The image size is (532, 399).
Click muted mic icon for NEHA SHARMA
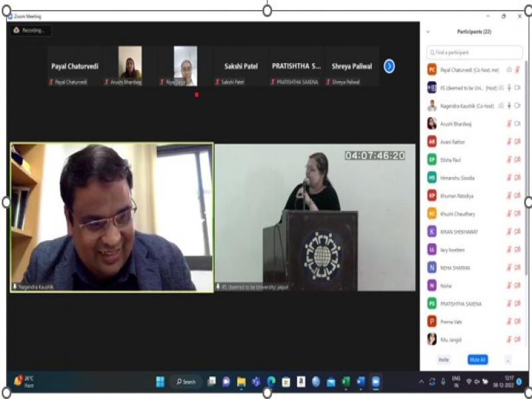509,267
